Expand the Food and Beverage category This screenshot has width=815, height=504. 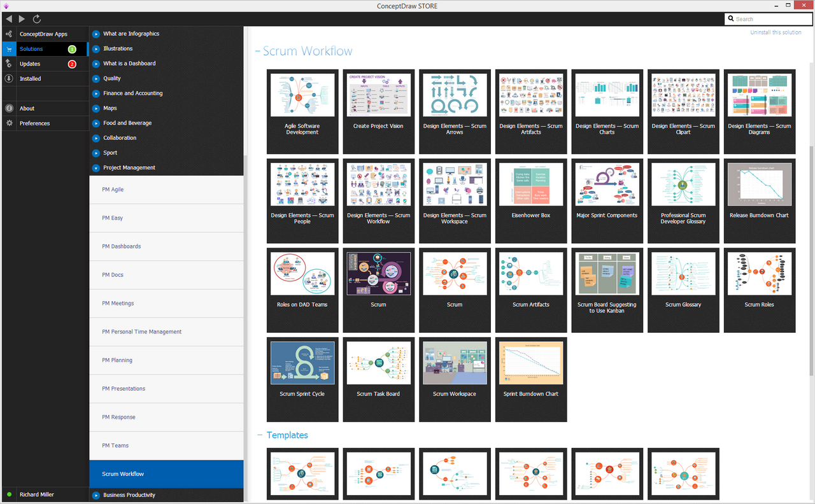coord(96,123)
